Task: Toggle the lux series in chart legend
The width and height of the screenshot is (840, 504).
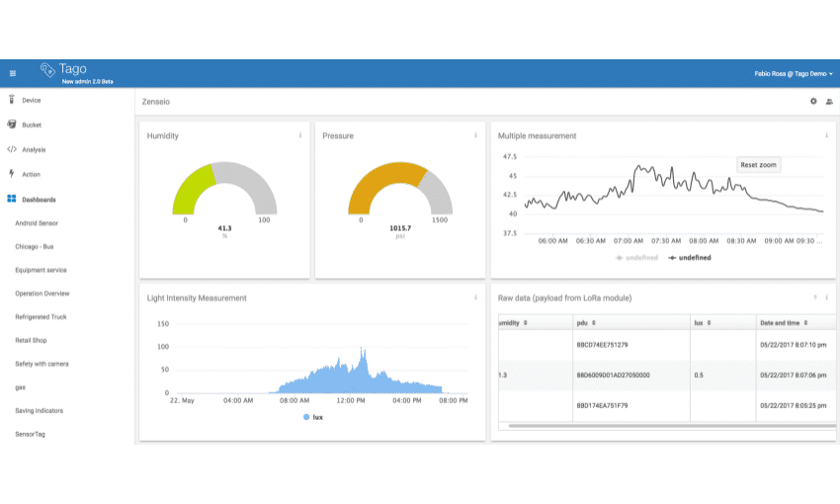Action: 311,417
